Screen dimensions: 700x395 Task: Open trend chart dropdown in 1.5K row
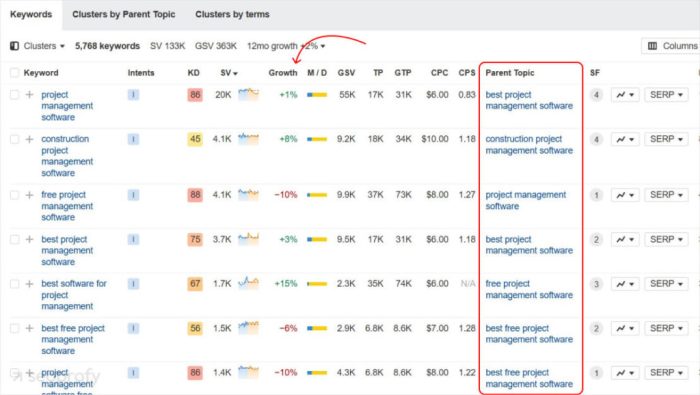(x=625, y=328)
